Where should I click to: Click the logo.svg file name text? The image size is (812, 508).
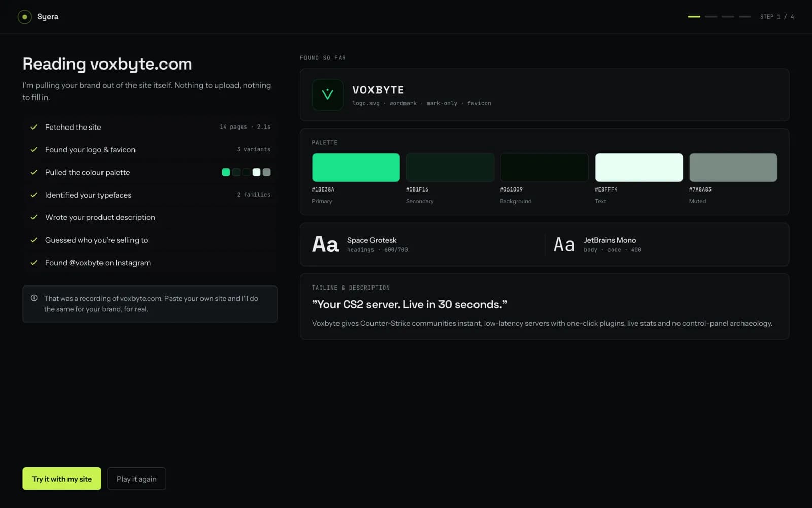point(366,103)
